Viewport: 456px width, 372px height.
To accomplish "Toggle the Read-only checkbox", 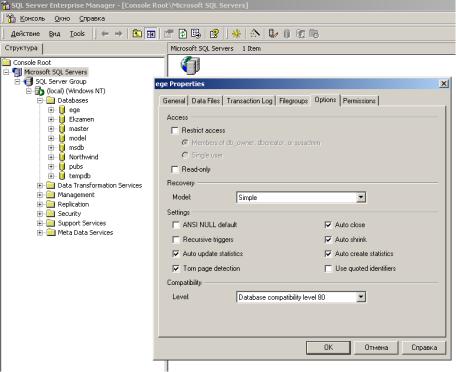I will click(x=175, y=169).
